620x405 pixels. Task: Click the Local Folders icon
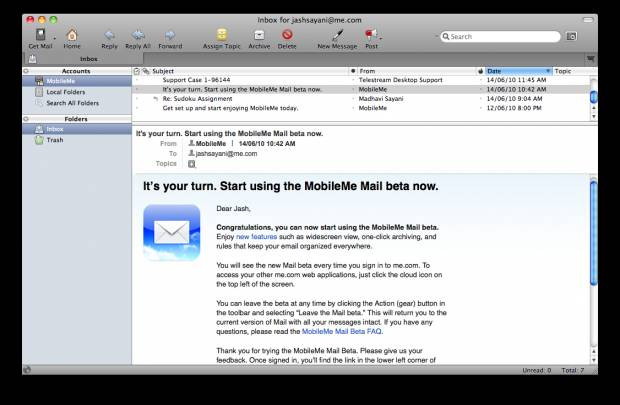tap(39, 92)
